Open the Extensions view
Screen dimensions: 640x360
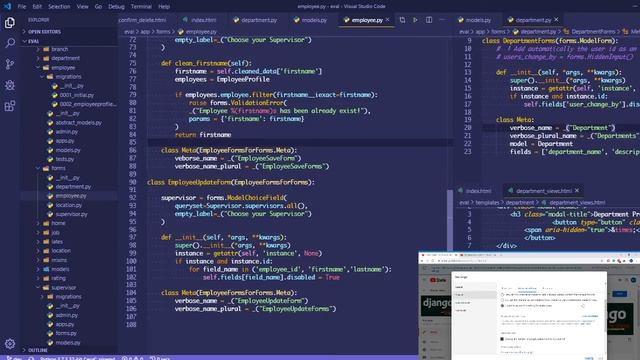coord(10,106)
